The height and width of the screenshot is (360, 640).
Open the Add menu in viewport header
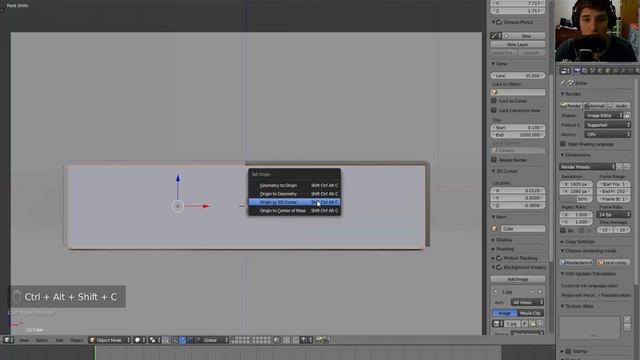(x=59, y=340)
